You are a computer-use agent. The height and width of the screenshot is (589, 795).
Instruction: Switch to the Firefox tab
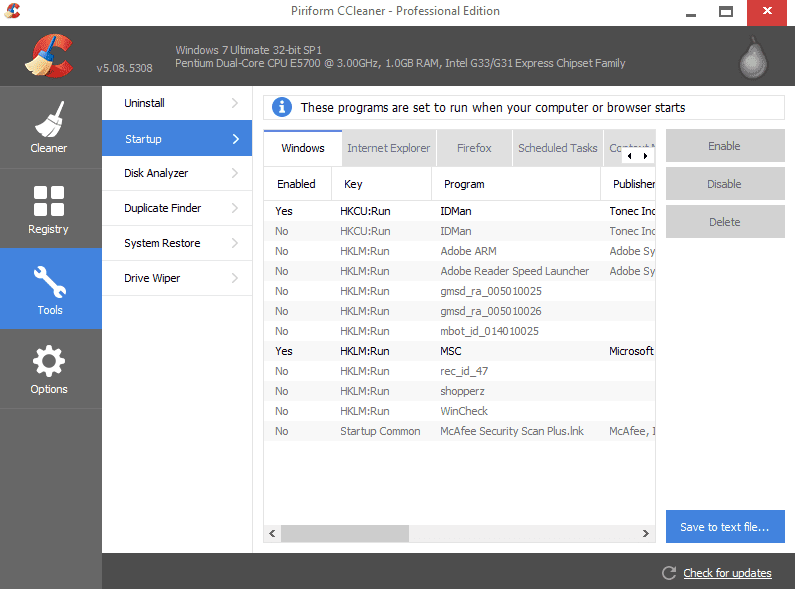(474, 148)
